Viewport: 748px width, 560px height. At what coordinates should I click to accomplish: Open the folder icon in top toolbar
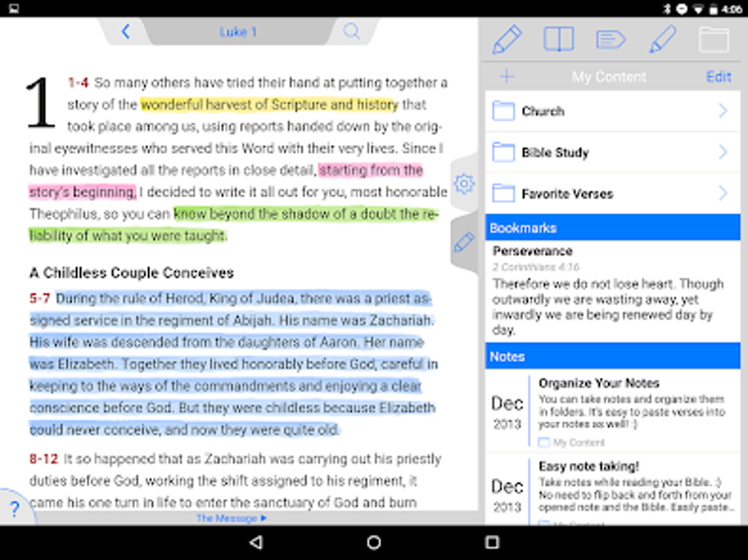[714, 39]
